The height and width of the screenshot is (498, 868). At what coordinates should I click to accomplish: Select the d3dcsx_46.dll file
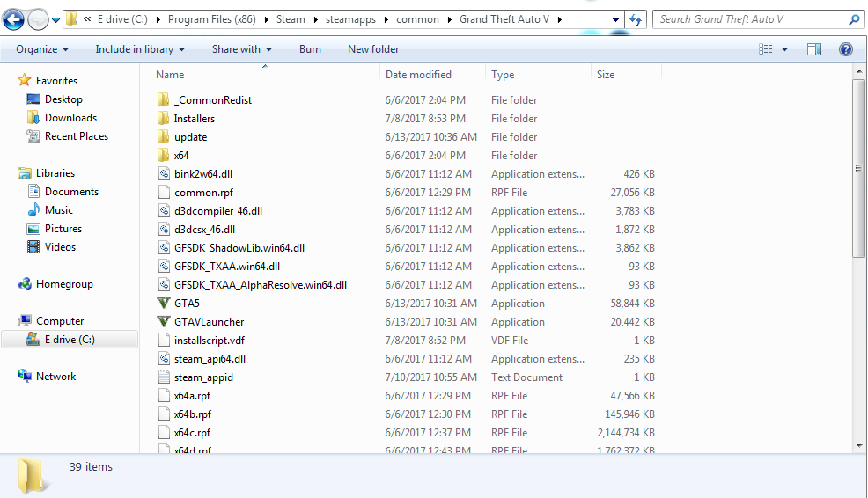[204, 229]
